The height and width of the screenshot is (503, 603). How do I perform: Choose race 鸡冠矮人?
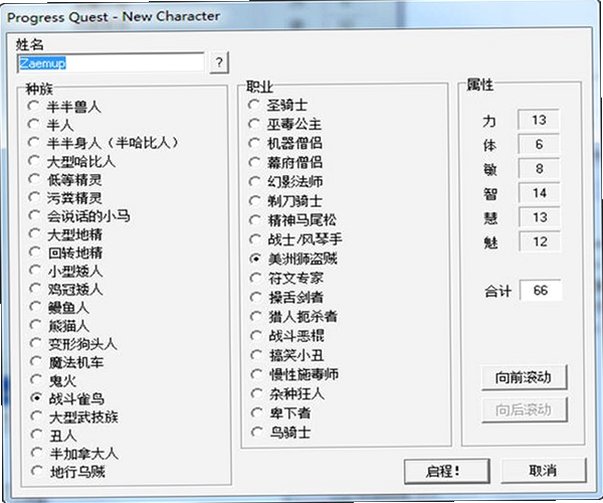(66, 289)
